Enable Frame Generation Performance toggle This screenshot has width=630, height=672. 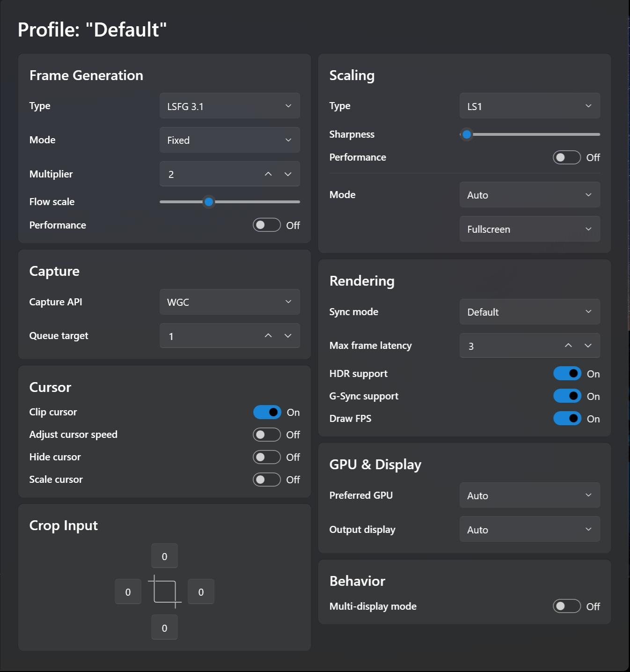click(267, 225)
